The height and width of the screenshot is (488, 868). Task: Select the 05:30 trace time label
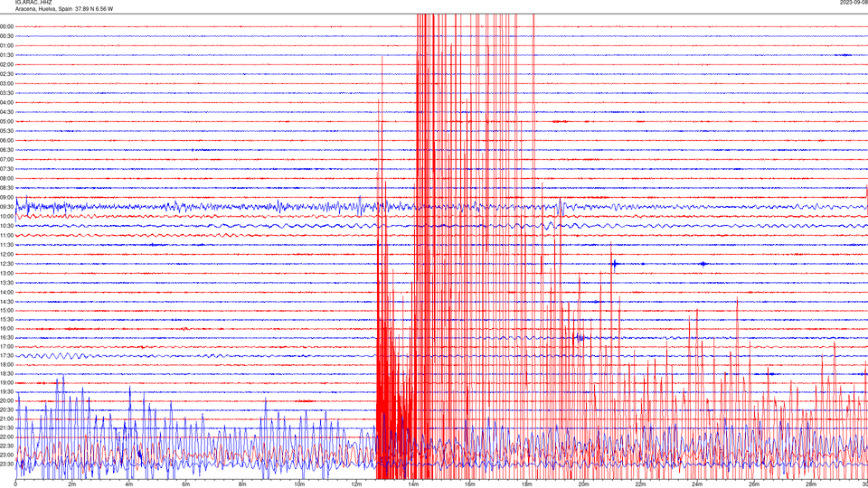point(6,131)
